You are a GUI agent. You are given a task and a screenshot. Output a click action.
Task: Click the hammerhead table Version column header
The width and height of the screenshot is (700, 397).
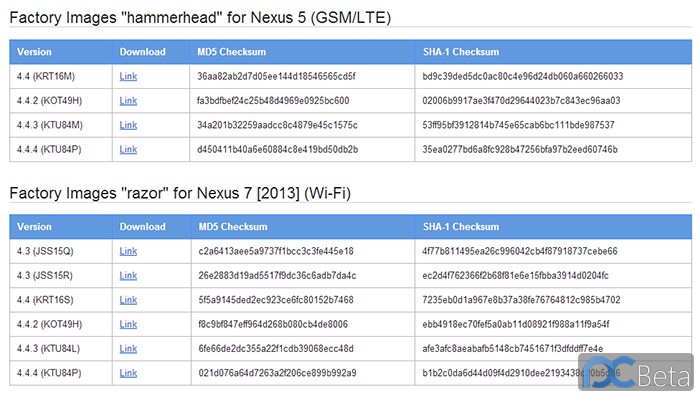(x=34, y=52)
